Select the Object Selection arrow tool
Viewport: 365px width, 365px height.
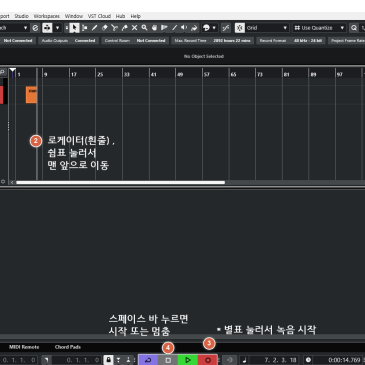(74, 28)
